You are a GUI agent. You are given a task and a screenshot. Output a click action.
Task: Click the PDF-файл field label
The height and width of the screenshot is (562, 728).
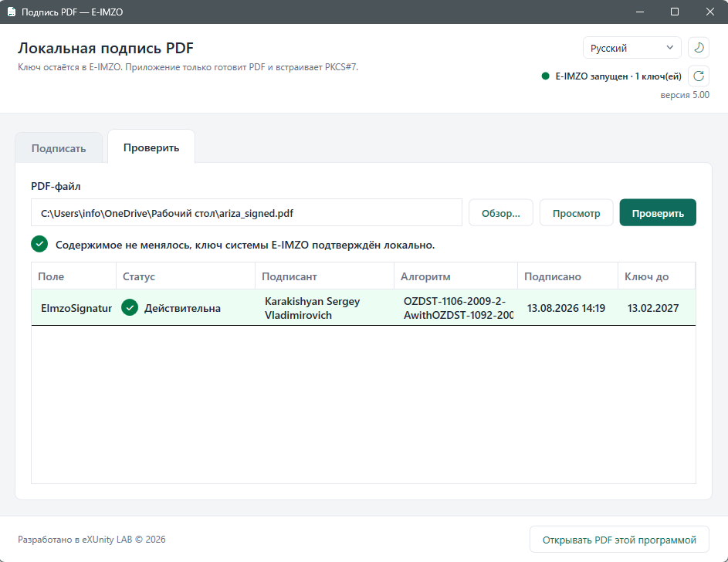[x=56, y=186]
